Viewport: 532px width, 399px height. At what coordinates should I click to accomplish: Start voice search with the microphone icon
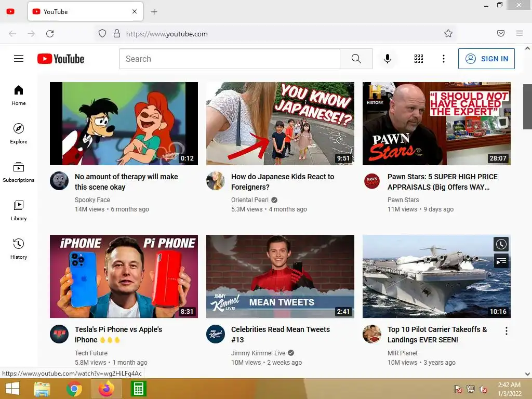(388, 59)
